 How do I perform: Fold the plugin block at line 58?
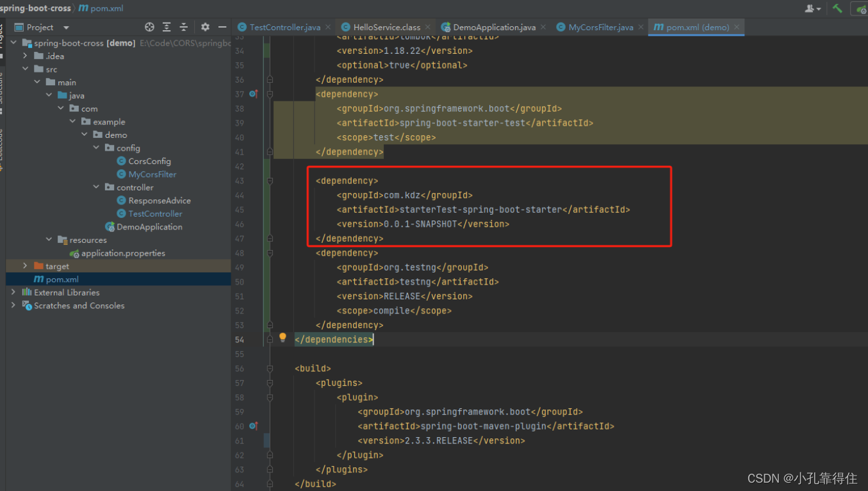pyautogui.click(x=270, y=397)
